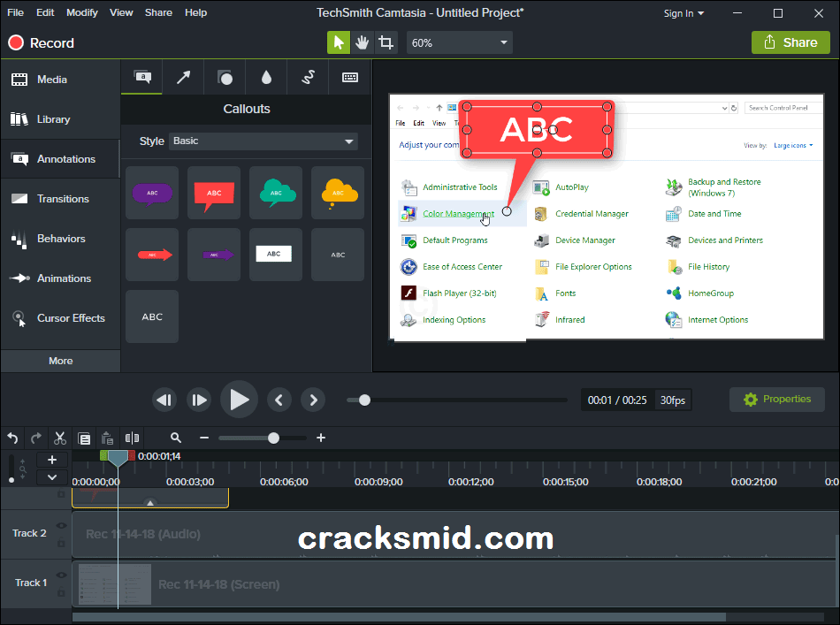840x625 pixels.
Task: Collapse tracks using the chevron below add-track
Action: tap(52, 477)
